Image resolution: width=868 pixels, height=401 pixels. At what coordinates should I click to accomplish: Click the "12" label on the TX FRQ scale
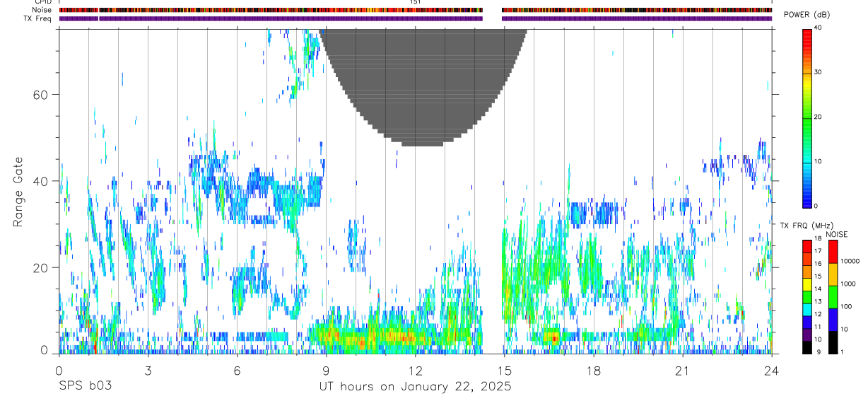[817, 314]
